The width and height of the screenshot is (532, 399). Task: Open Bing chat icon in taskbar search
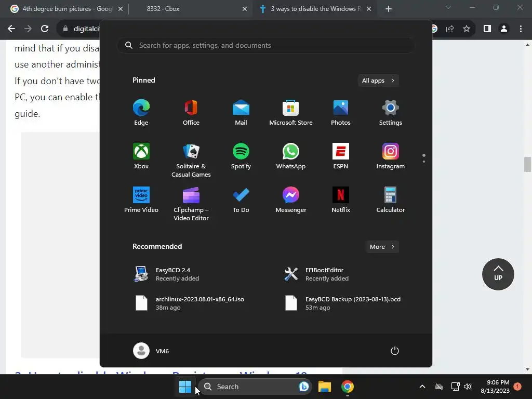pyautogui.click(x=303, y=387)
